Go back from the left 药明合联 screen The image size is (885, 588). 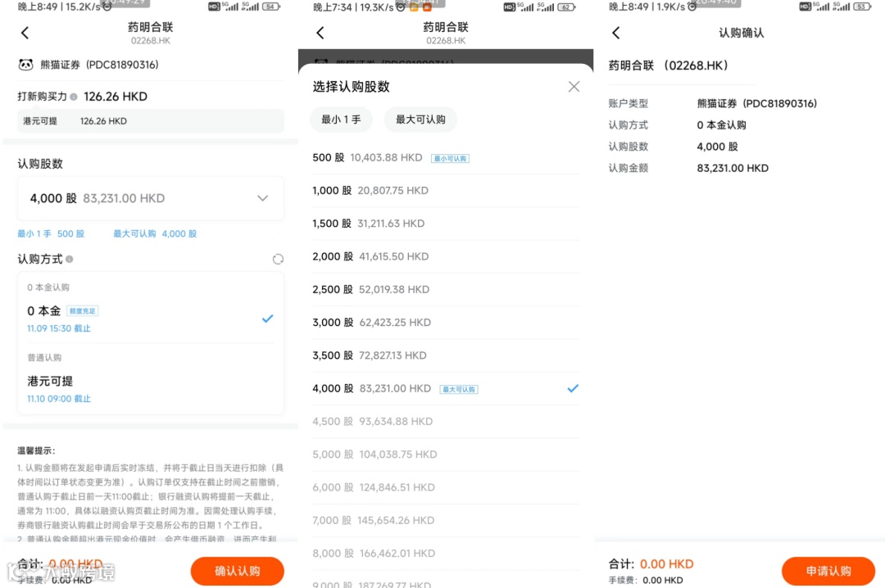tap(25, 33)
